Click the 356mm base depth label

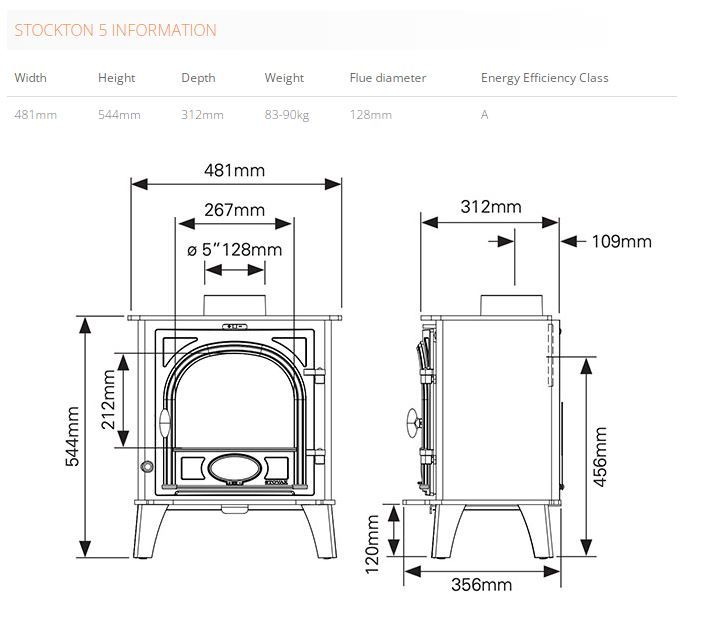click(481, 585)
